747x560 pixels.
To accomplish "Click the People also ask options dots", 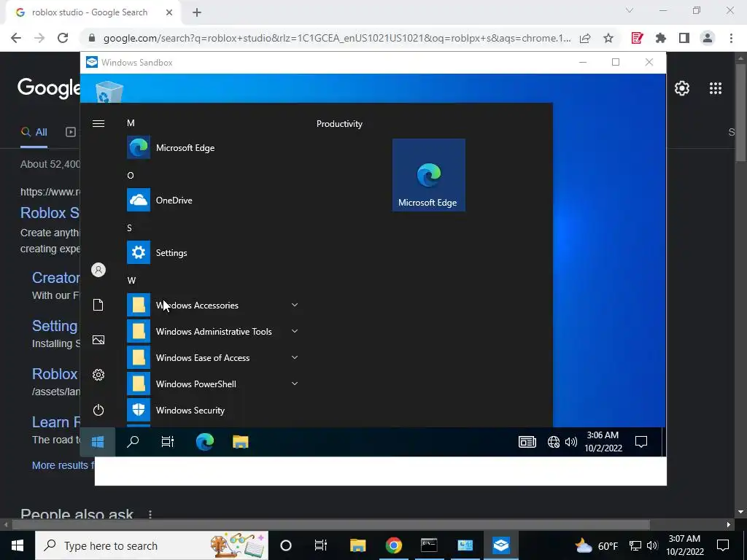I will (x=150, y=514).
